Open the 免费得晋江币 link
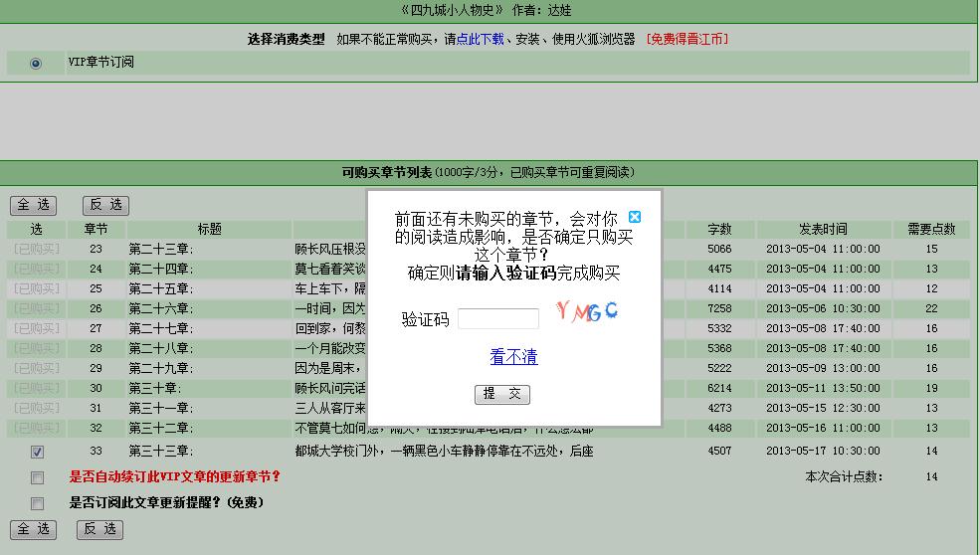The height and width of the screenshot is (555, 980). click(x=687, y=40)
